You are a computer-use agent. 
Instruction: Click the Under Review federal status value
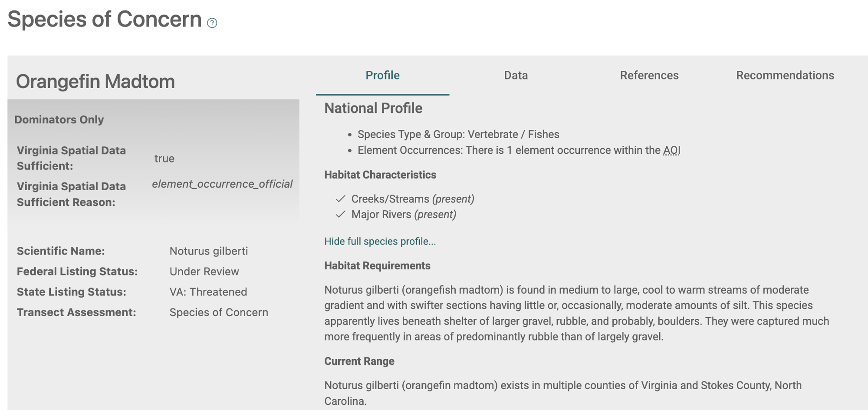pos(204,271)
